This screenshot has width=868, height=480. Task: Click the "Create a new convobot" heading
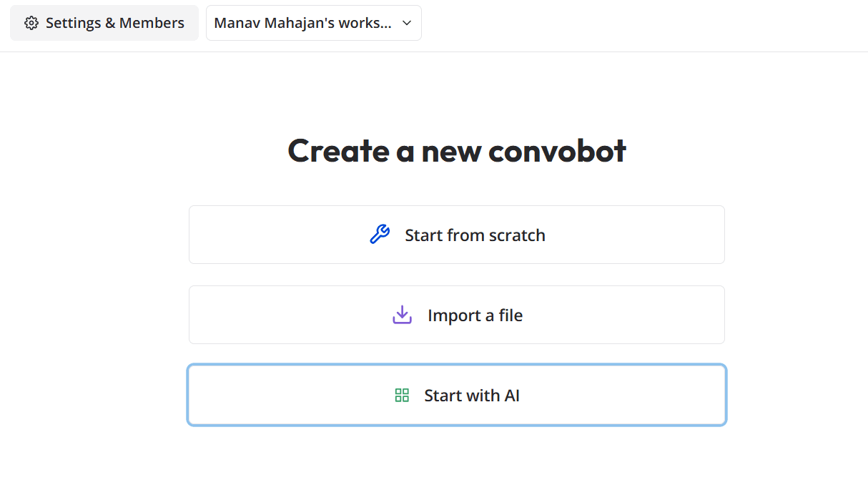(x=456, y=151)
